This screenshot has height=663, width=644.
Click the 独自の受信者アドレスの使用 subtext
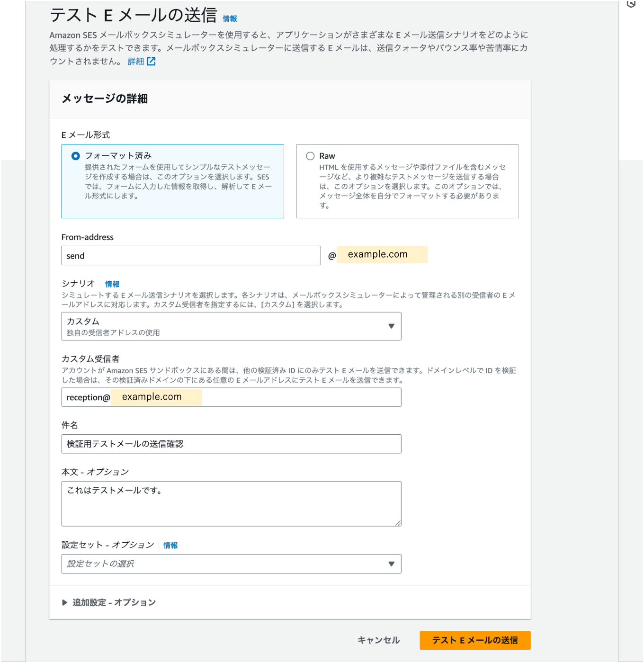[113, 332]
